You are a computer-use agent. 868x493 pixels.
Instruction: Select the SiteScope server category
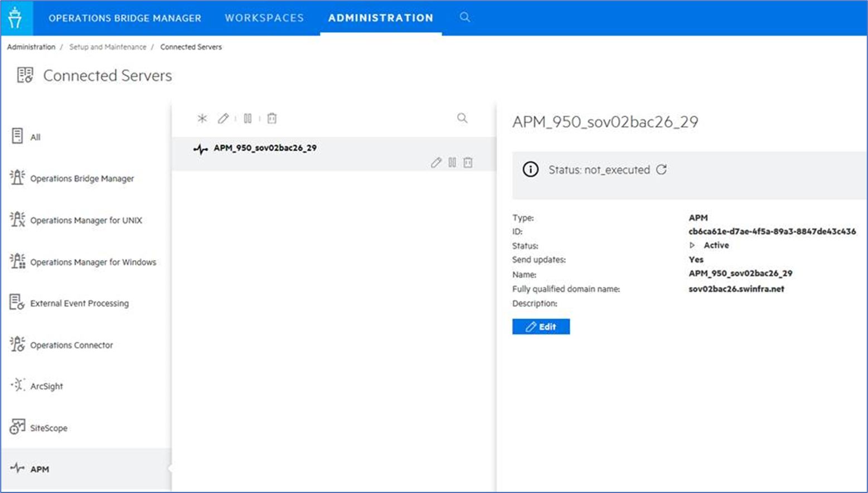[48, 428]
